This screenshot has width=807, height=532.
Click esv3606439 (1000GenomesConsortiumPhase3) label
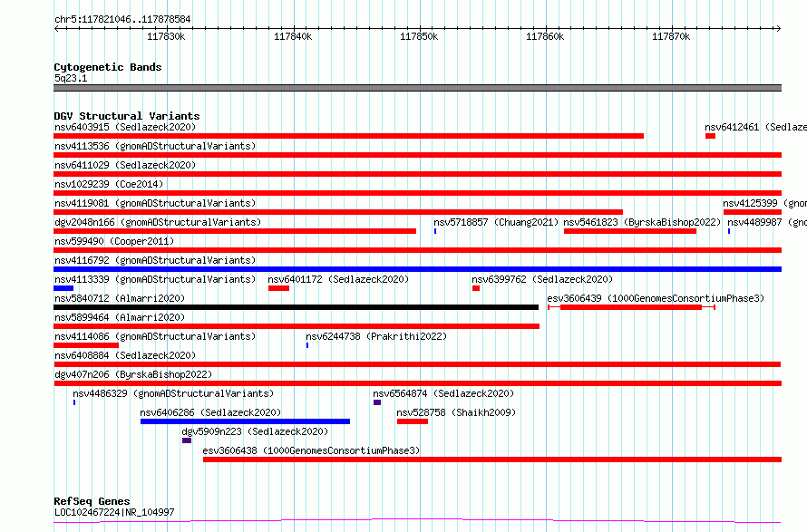pos(656,298)
